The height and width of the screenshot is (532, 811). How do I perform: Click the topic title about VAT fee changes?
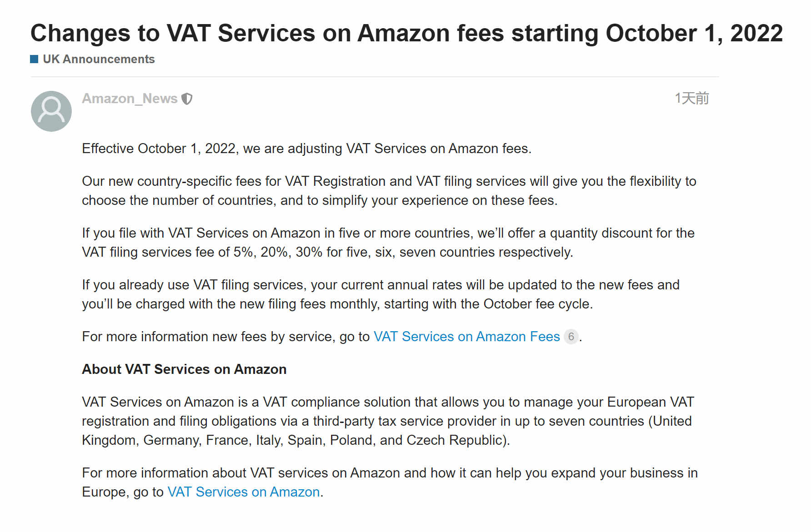pos(406,33)
